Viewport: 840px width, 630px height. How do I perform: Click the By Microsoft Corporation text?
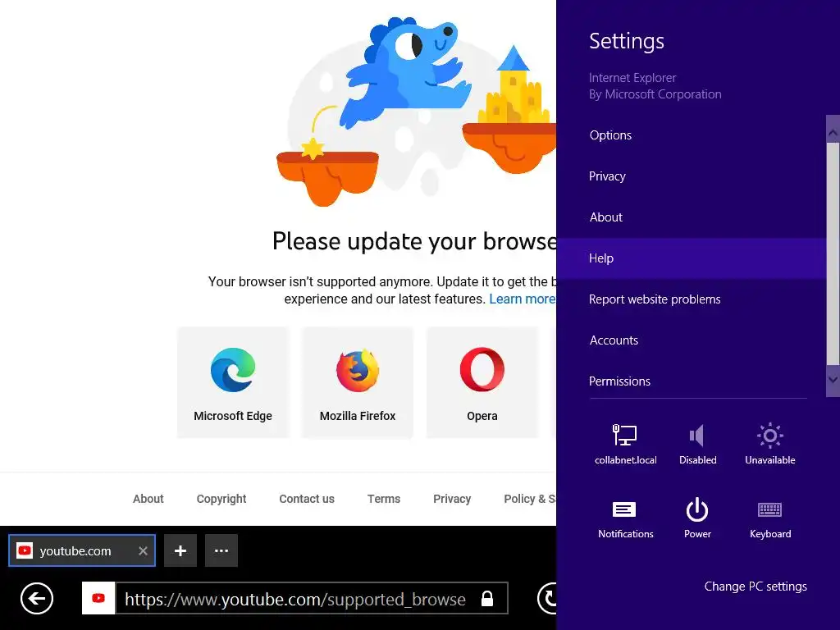coord(655,94)
